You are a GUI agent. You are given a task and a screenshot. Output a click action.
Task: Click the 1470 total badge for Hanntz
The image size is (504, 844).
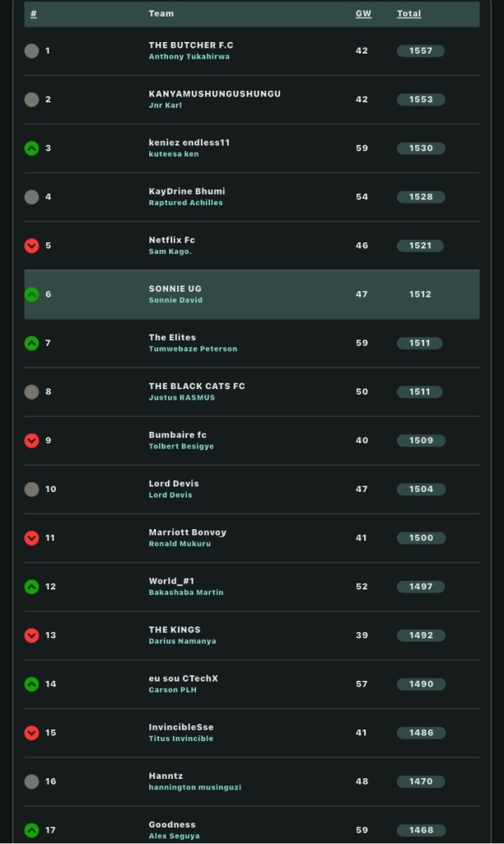click(x=420, y=781)
